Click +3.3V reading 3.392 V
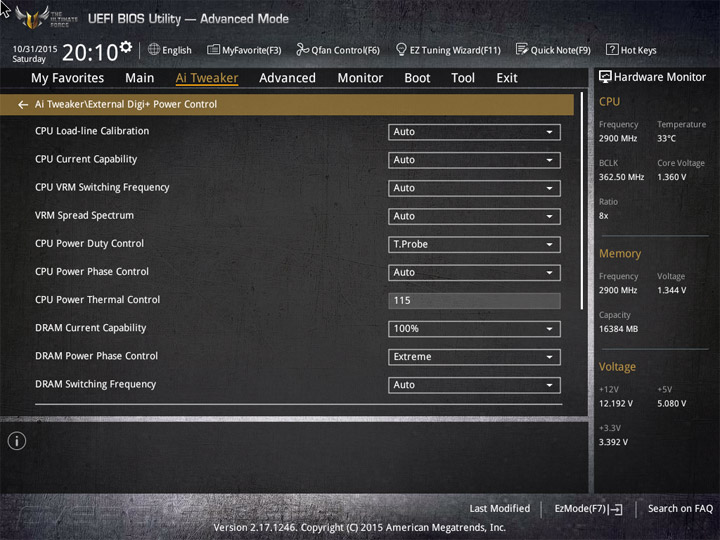Screen dimensions: 720x540 point(613,443)
